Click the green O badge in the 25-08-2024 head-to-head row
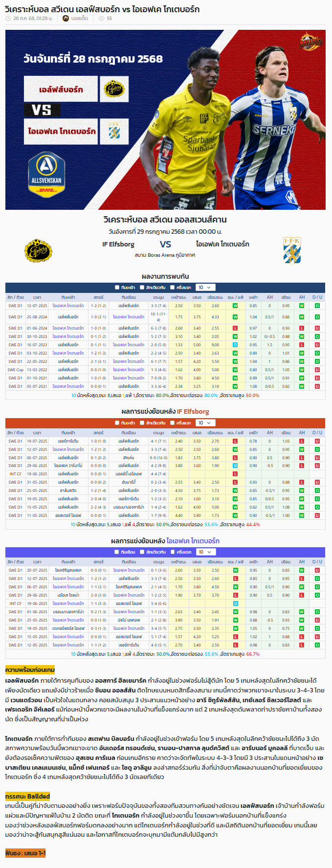The width and height of the screenshot is (332, 868). pyautogui.click(x=317, y=317)
